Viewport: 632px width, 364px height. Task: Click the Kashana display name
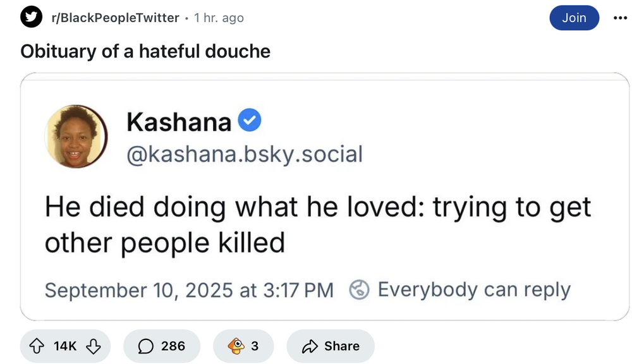pos(179,121)
